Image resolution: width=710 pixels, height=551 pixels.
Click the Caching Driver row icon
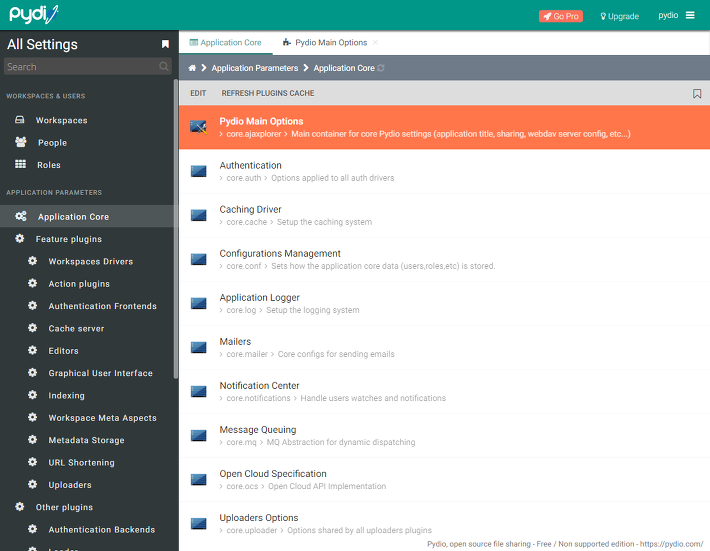pos(198,215)
